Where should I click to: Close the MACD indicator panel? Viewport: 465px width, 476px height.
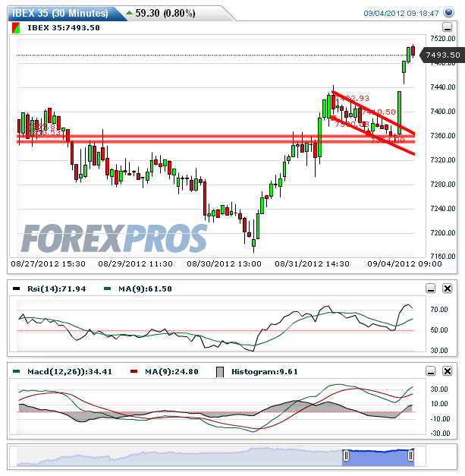click(x=448, y=371)
